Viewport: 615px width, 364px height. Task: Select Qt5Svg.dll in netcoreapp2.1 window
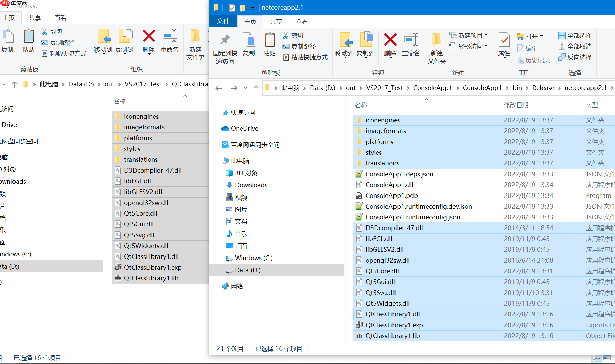coord(484,293)
